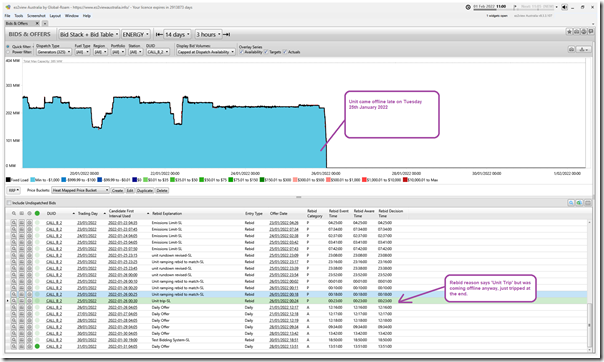The height and width of the screenshot is (362, 604).
Task: Click the $0 dark blue legend swatch
Action: point(134,180)
